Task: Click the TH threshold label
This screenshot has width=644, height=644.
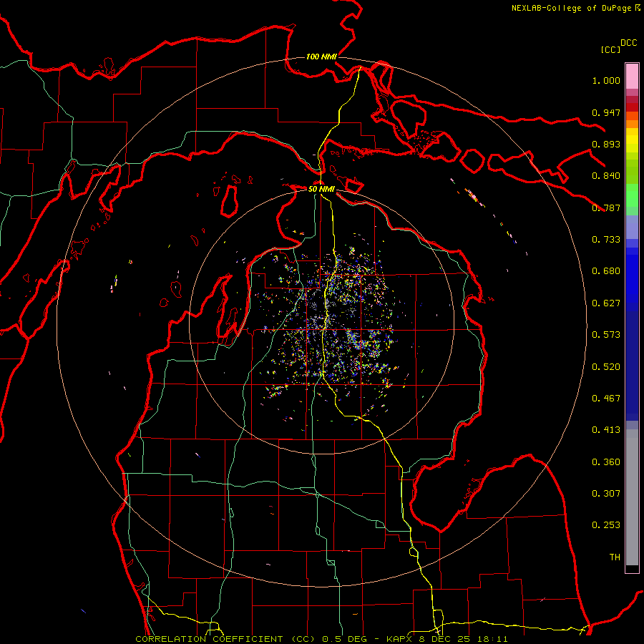Action: coord(615,557)
